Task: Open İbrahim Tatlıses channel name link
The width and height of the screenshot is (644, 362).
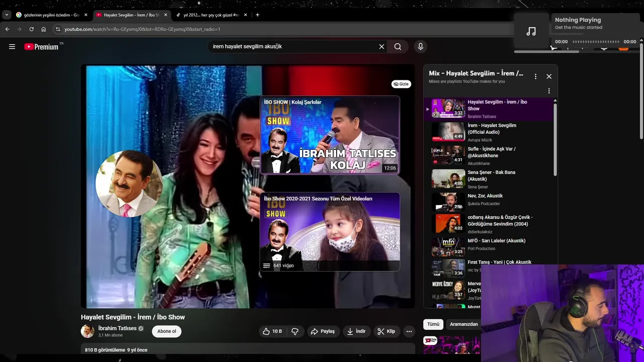Action: pos(117,328)
